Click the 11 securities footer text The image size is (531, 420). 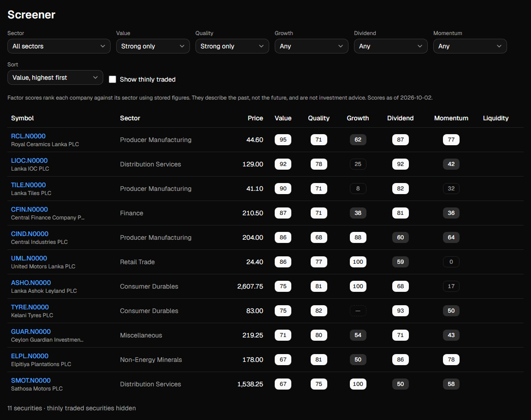click(x=71, y=408)
